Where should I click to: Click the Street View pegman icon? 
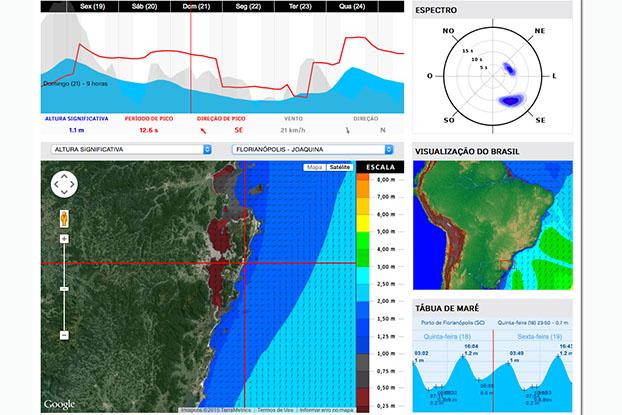pyautogui.click(x=64, y=219)
